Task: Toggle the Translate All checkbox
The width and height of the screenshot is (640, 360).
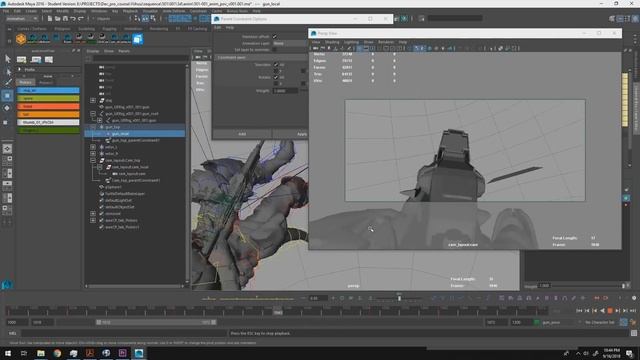Action: 276,64
